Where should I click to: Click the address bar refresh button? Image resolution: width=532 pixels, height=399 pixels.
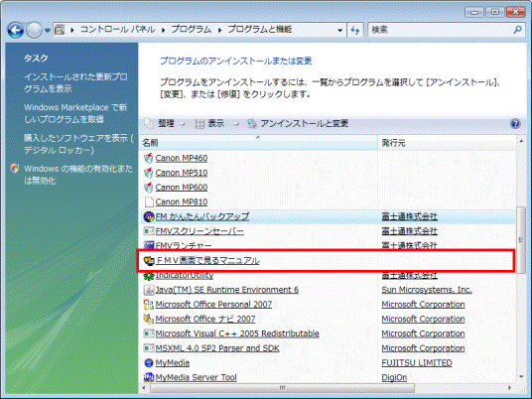click(355, 30)
